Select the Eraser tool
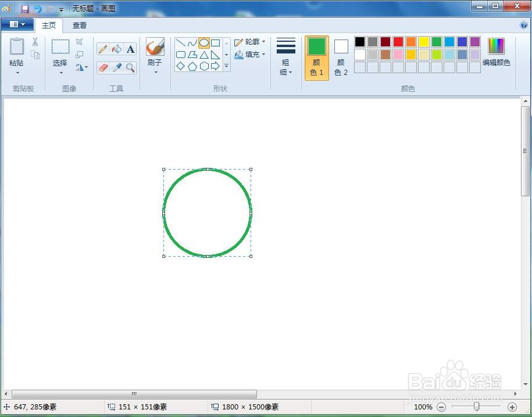 click(103, 68)
